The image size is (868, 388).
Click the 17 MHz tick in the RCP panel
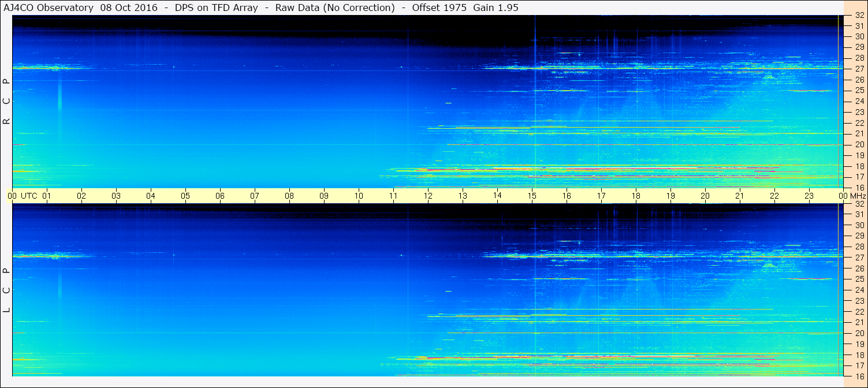click(x=859, y=177)
